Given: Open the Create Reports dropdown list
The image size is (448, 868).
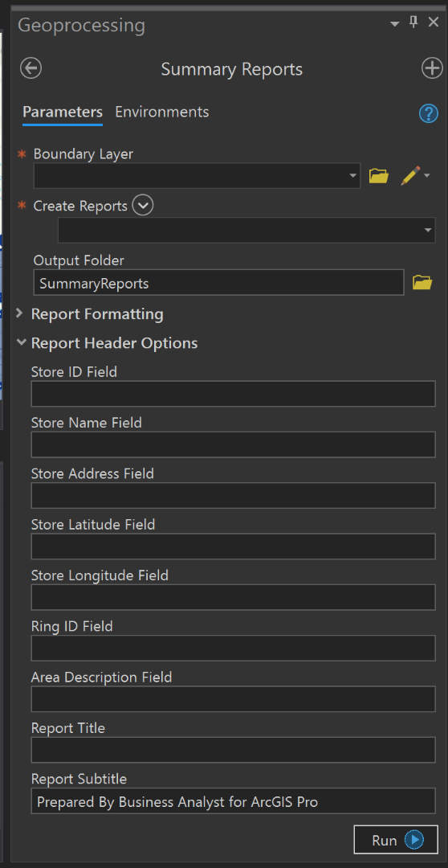Looking at the screenshot, I should (428, 231).
